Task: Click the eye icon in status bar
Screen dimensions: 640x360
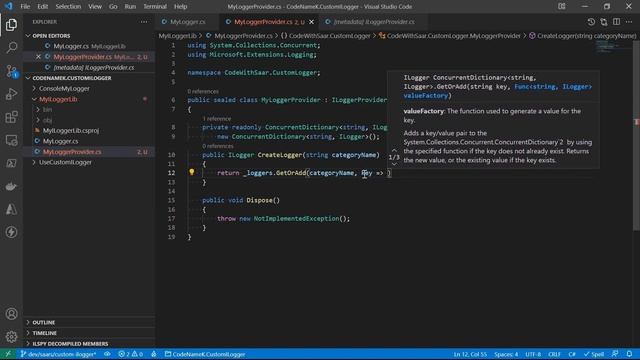Action: pyautogui.click(x=107, y=354)
